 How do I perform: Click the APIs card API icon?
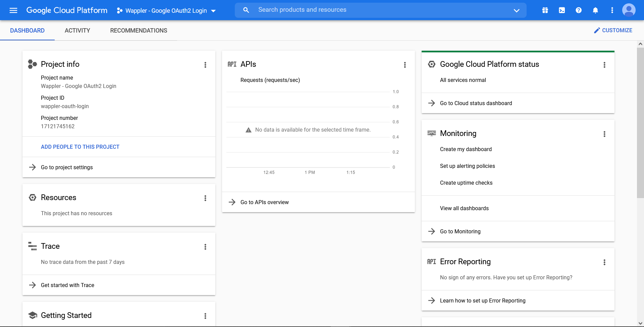(x=232, y=64)
